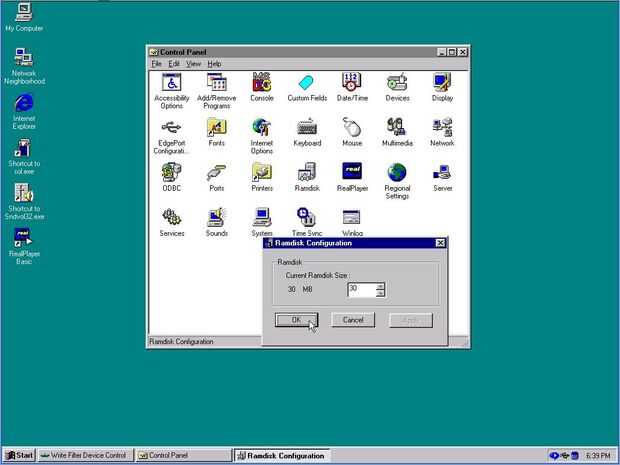Open Internet Options applet
The width and height of the screenshot is (620, 465).
[x=262, y=136]
